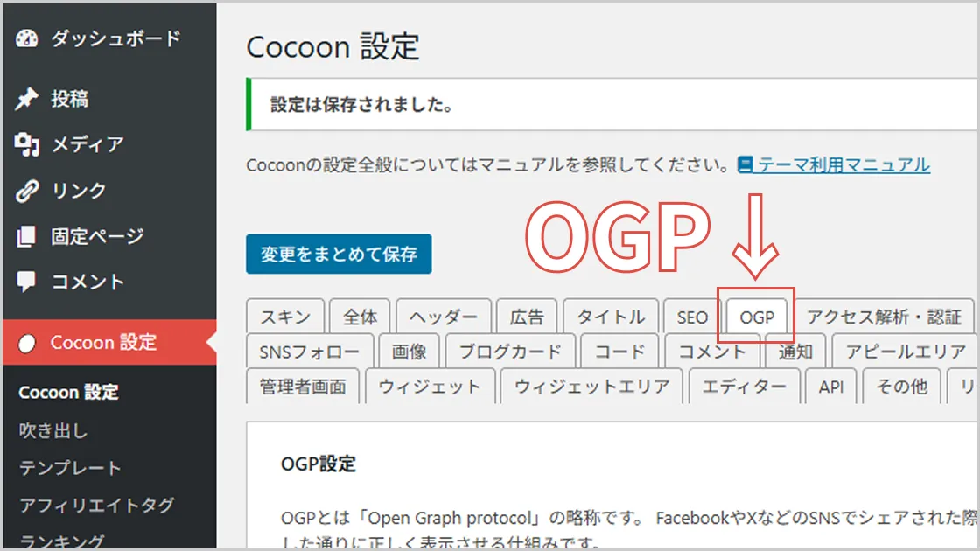980x551 pixels.
Task: Switch to the API tab
Action: pyautogui.click(x=830, y=385)
